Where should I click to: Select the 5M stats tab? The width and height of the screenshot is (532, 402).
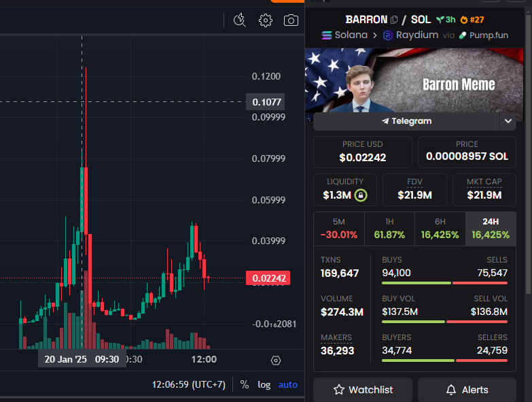pos(339,229)
